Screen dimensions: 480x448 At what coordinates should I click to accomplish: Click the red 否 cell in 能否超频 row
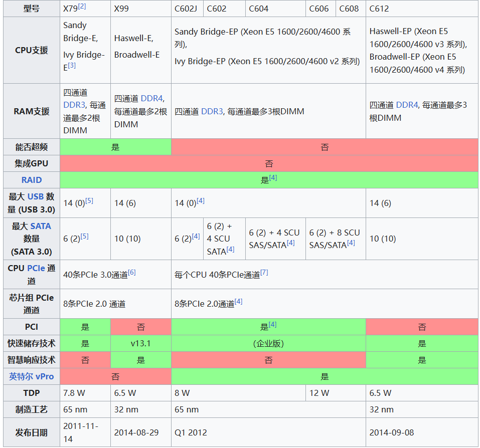click(x=325, y=147)
